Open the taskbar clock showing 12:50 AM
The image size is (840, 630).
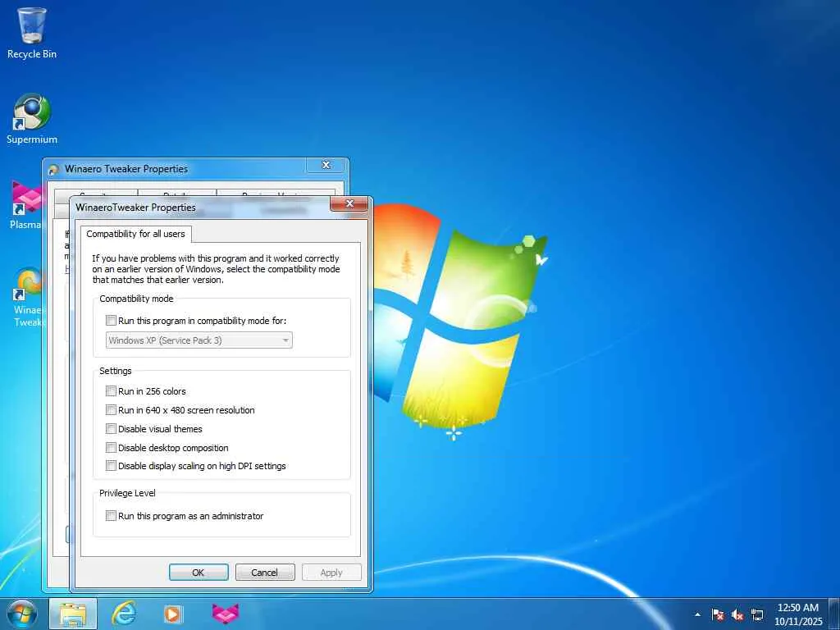[798, 614]
